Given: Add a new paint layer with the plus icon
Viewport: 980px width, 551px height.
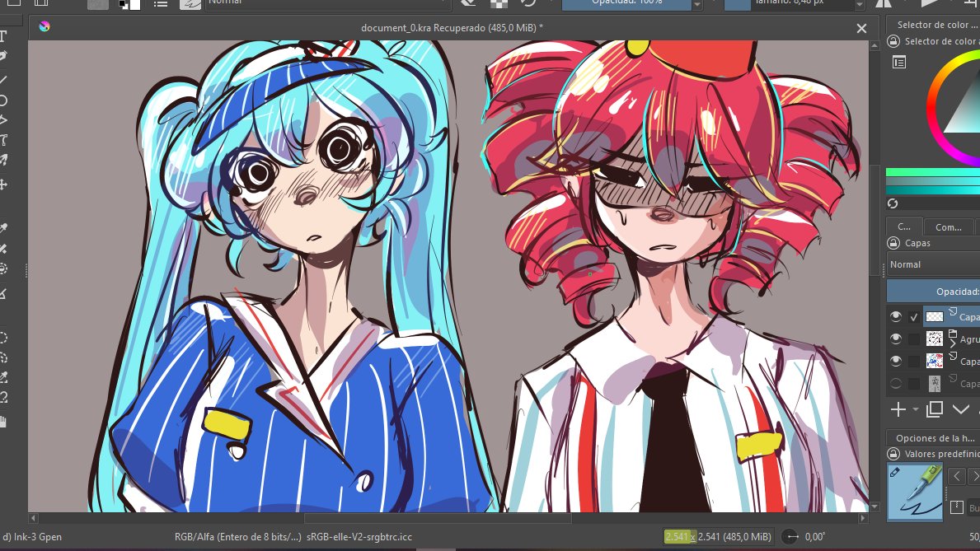Looking at the screenshot, I should 899,409.
